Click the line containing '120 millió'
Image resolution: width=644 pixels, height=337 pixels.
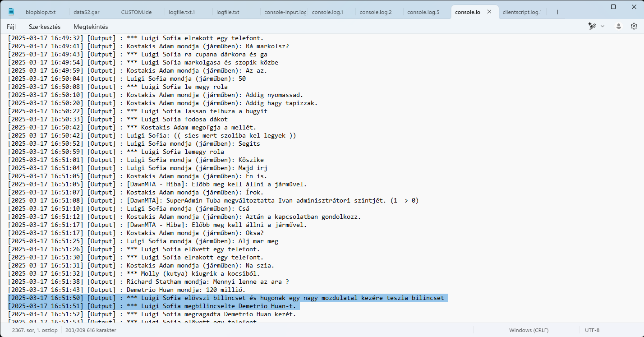click(x=186, y=290)
